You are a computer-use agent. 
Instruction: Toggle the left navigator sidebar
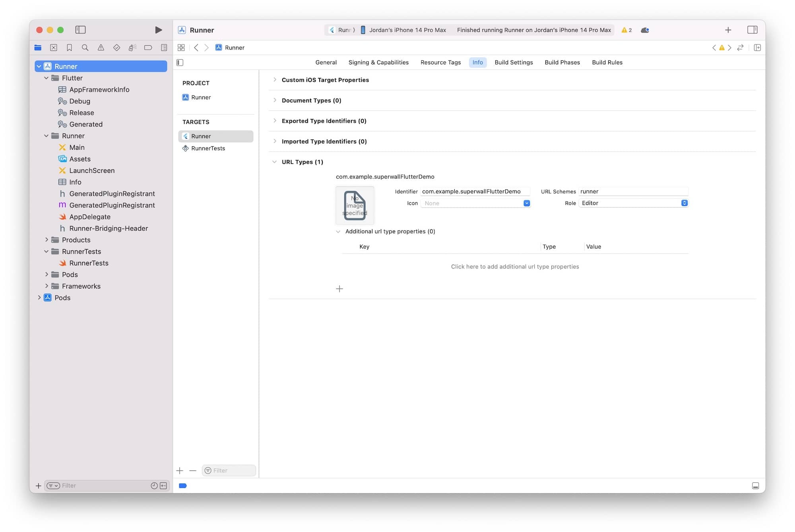81,30
